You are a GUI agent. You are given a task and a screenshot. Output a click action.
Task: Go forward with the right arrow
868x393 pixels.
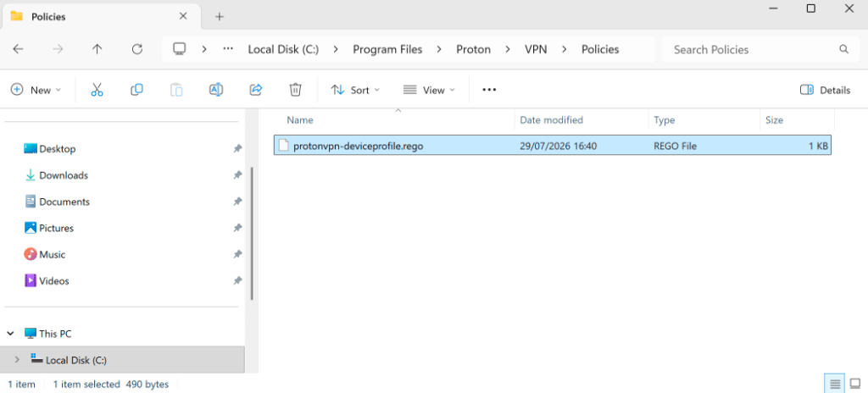pos(58,49)
